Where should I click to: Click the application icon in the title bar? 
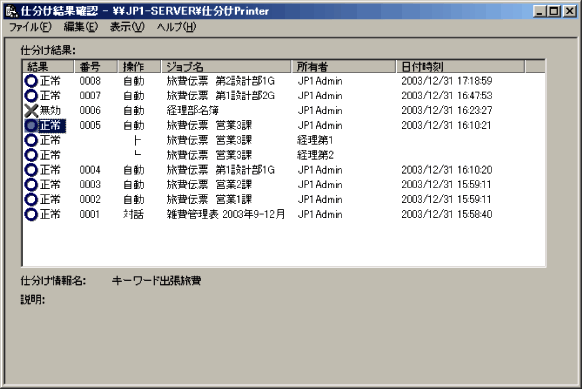pos(11,11)
